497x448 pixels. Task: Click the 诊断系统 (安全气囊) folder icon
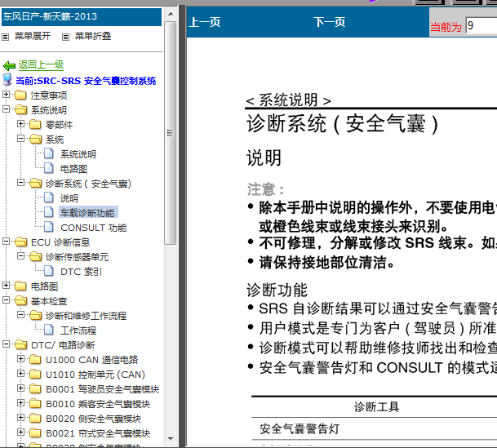click(x=35, y=183)
